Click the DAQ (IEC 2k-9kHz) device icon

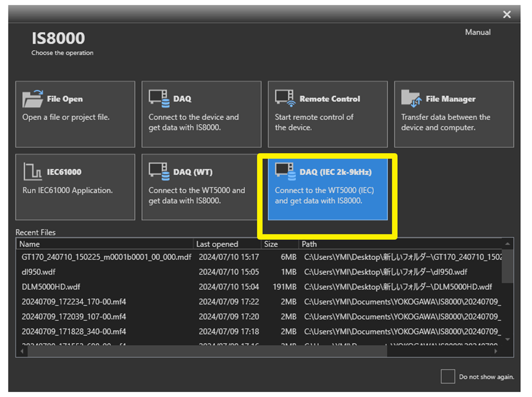point(285,171)
